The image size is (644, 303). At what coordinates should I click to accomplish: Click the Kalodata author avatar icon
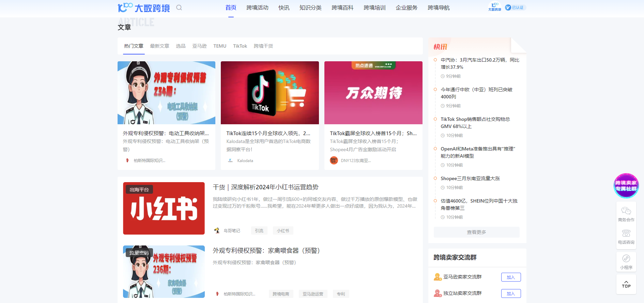coord(230,160)
